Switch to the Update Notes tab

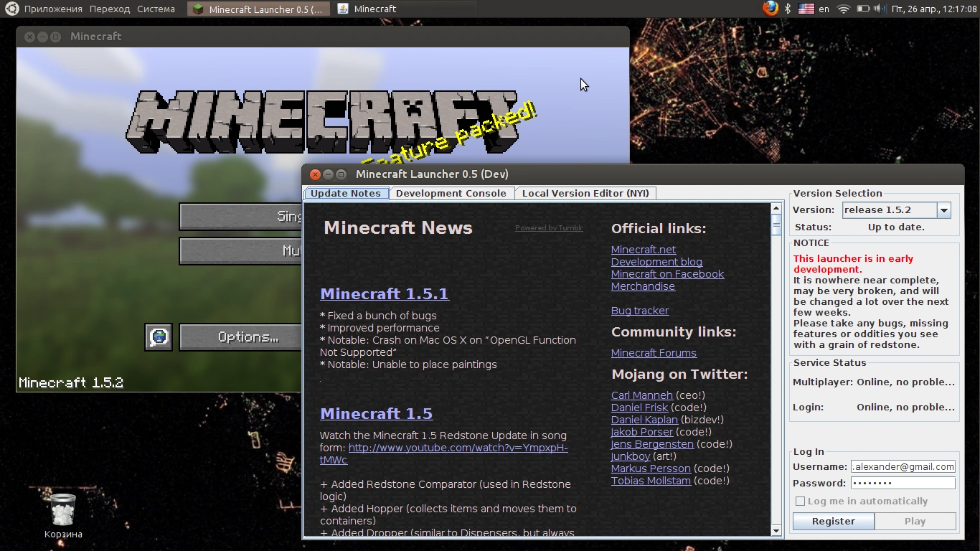coord(346,193)
